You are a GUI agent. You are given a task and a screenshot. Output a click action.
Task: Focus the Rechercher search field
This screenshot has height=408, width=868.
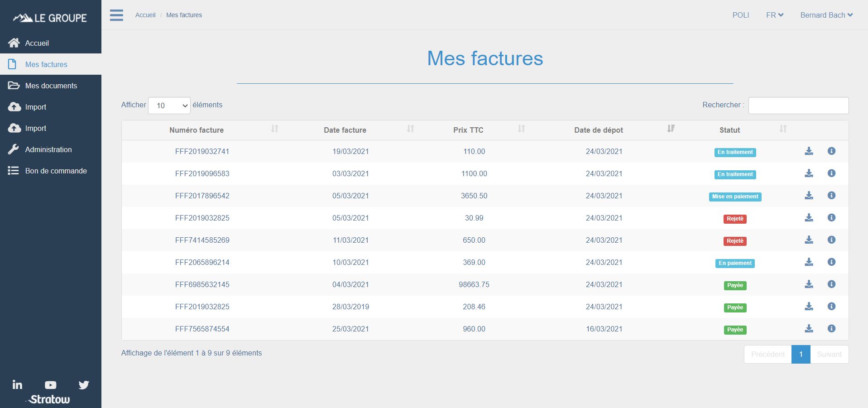click(798, 106)
